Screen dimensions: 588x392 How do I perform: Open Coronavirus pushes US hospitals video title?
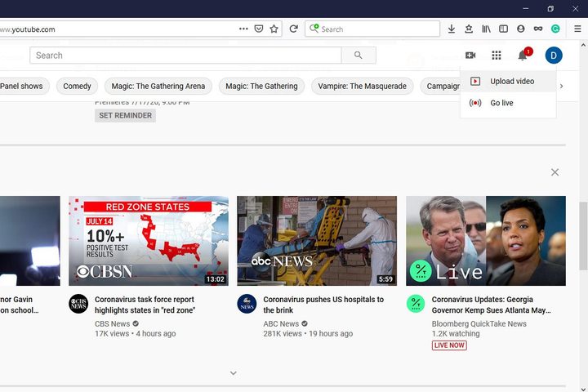point(323,305)
